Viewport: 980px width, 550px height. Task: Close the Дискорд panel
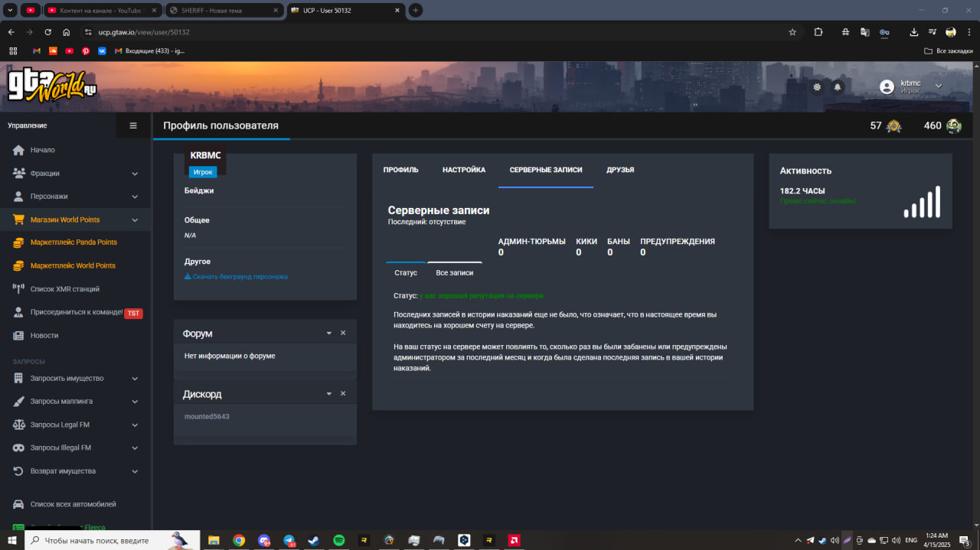click(343, 393)
